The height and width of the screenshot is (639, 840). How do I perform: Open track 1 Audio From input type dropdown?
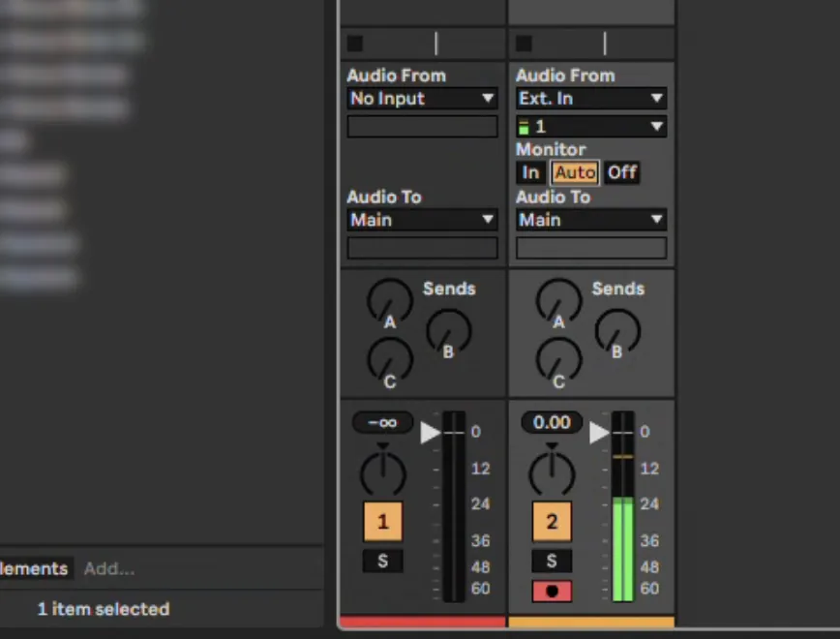[422, 99]
